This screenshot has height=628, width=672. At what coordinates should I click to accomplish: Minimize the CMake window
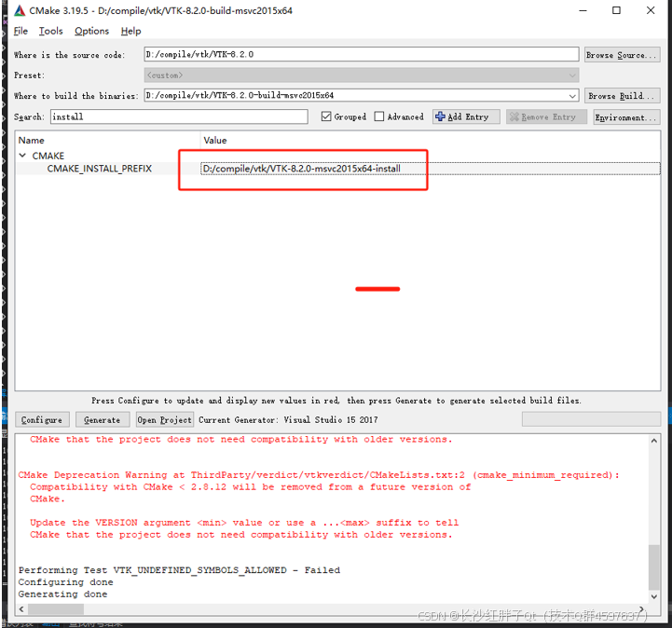pyautogui.click(x=583, y=10)
